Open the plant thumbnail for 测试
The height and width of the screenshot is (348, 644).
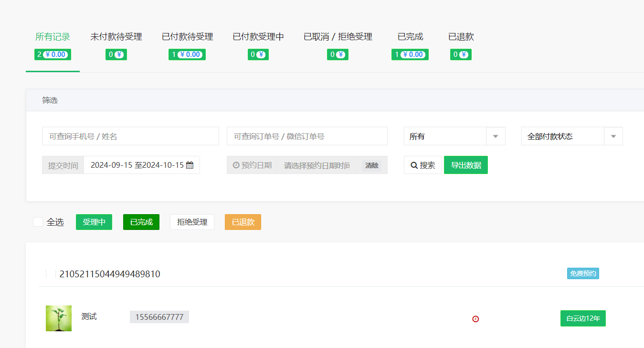(x=59, y=318)
